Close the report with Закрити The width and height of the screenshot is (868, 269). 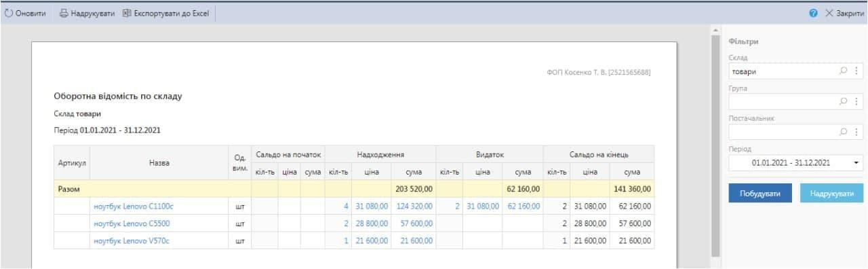844,14
